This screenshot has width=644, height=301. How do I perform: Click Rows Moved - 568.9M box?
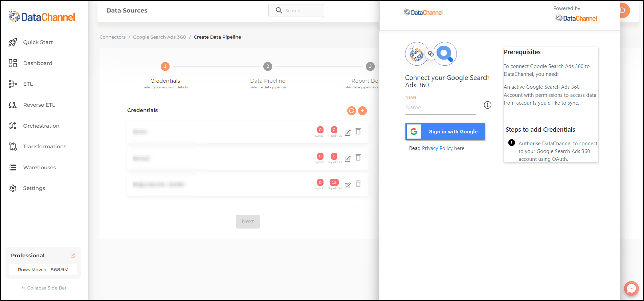coord(43,270)
